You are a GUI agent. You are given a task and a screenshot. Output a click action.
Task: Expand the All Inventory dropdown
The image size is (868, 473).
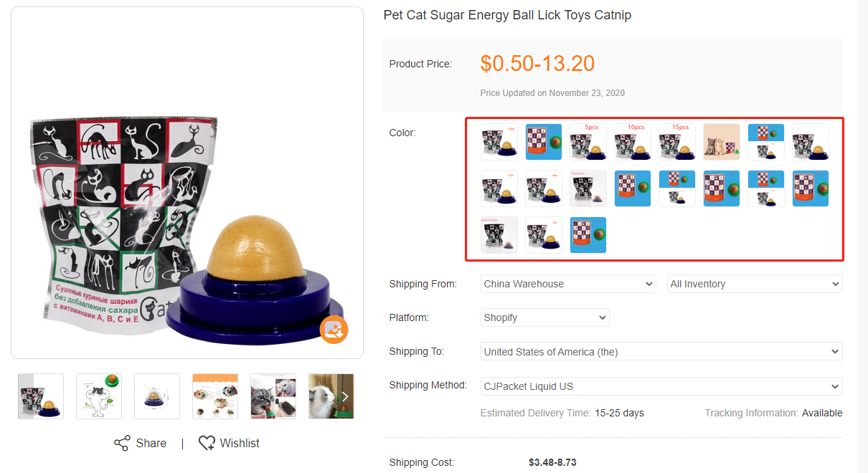point(755,284)
